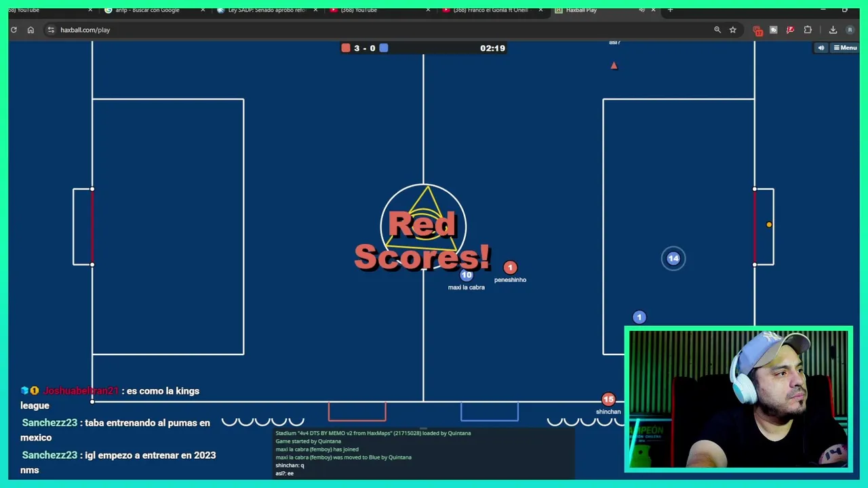The height and width of the screenshot is (488, 868).
Task: Click the blue team score square
Action: [x=384, y=48]
